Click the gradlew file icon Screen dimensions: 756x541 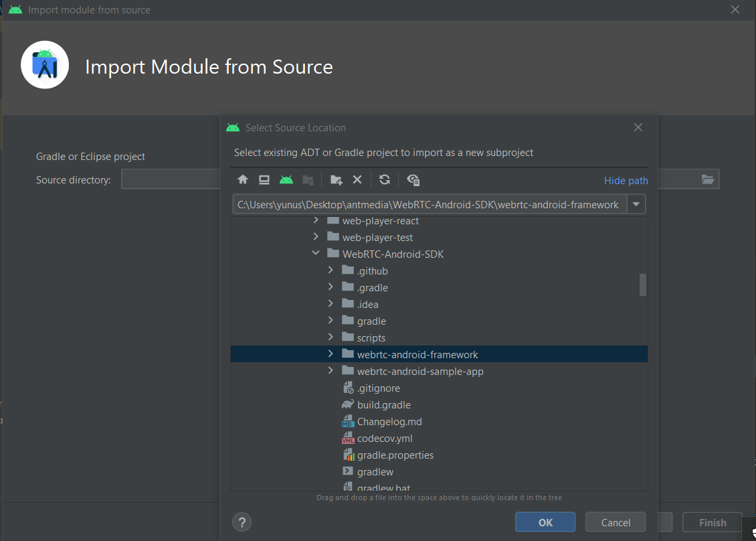click(x=348, y=471)
